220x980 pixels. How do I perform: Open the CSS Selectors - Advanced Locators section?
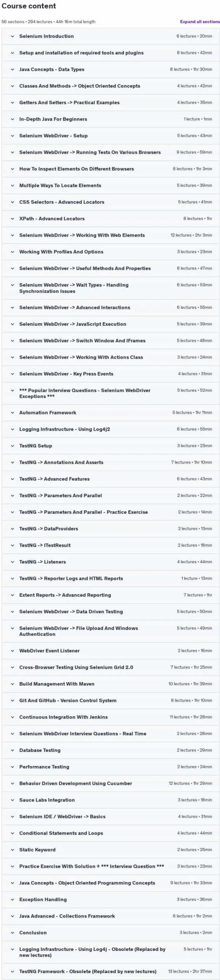click(111, 202)
